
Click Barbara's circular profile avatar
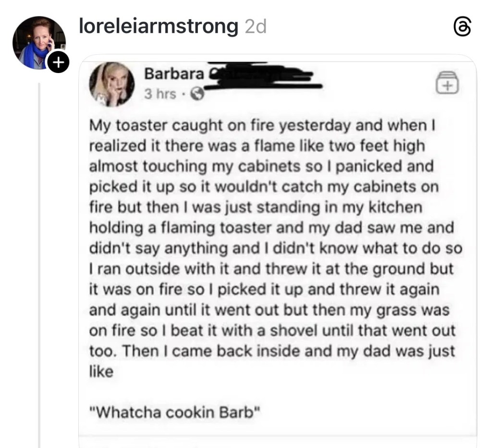111,85
